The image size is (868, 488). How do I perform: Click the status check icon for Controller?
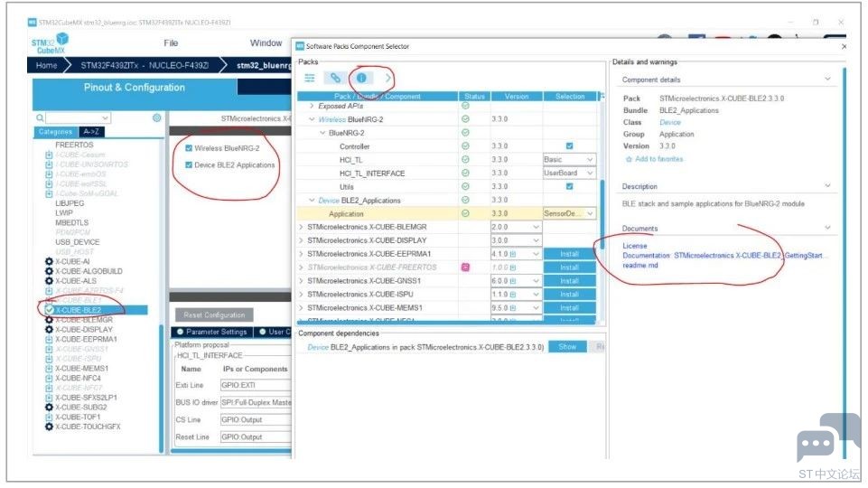[465, 146]
